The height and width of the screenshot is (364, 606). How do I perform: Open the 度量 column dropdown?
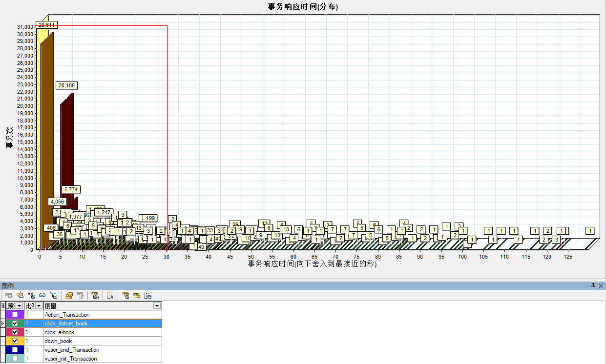coord(157,305)
